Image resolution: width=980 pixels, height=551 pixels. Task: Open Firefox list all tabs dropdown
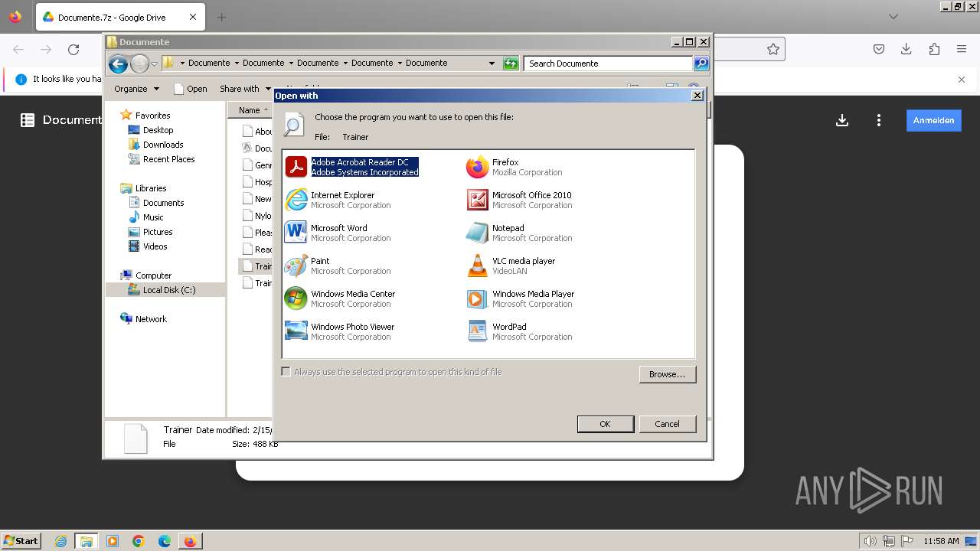893,17
